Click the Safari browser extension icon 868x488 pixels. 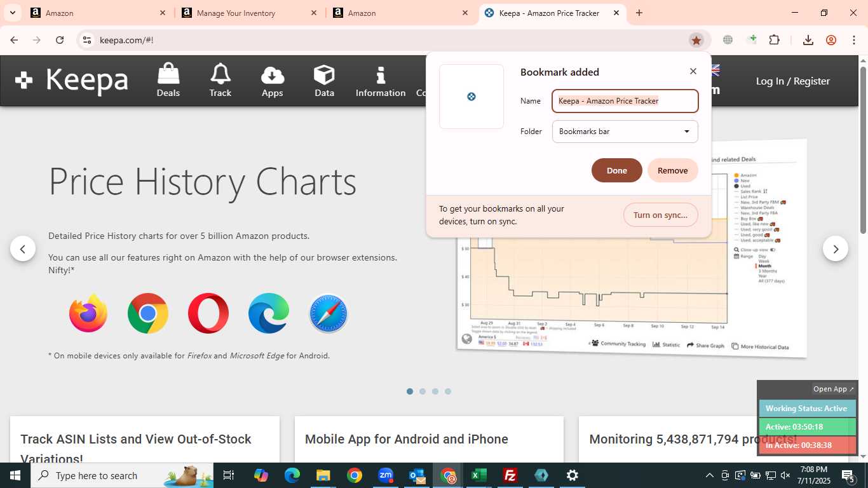(x=329, y=313)
